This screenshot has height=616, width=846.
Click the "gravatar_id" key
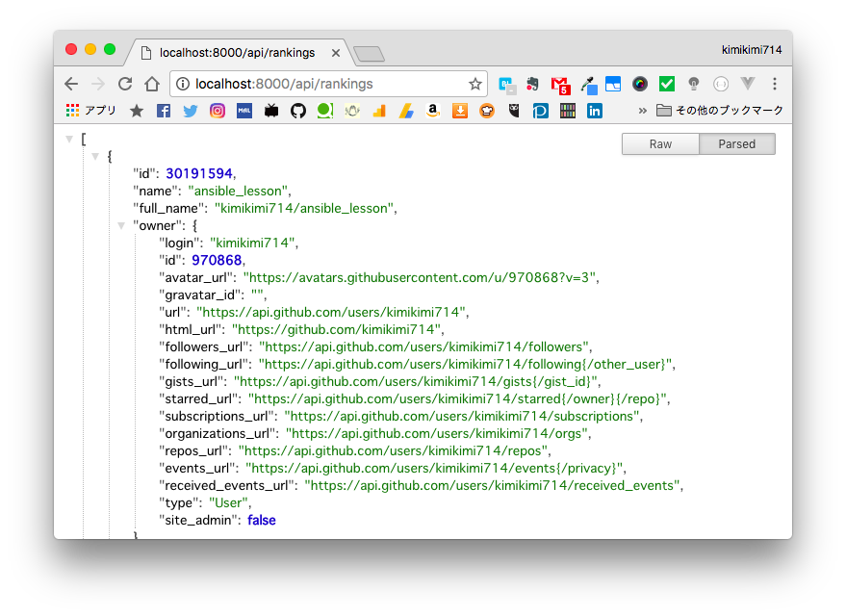point(199,295)
